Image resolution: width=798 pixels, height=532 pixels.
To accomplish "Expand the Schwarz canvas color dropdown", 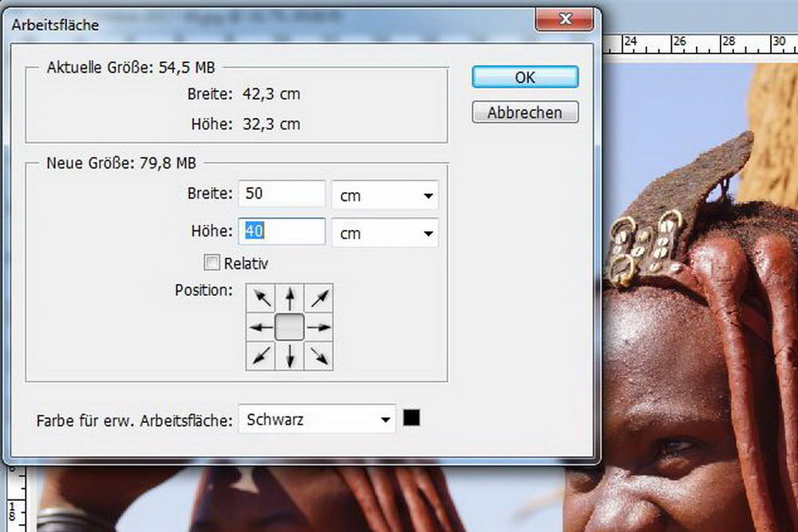I will (317, 419).
